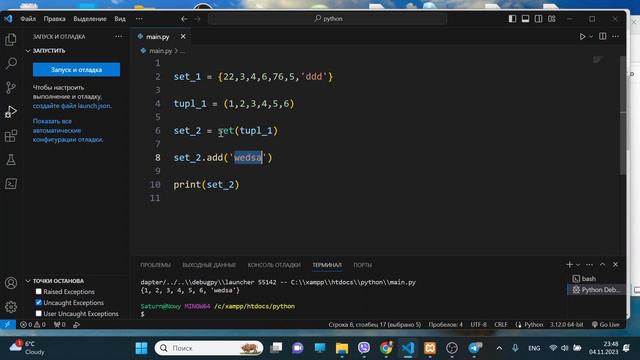Open the Extensions view

point(11,135)
